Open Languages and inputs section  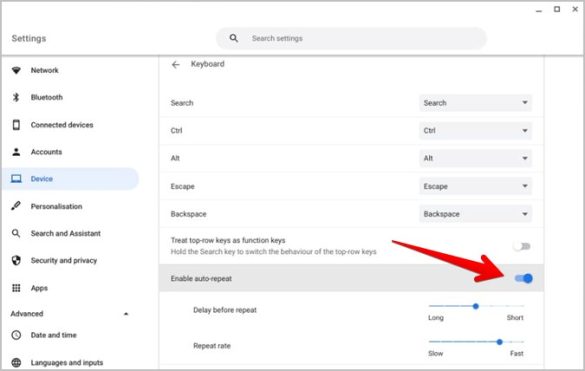click(x=67, y=362)
